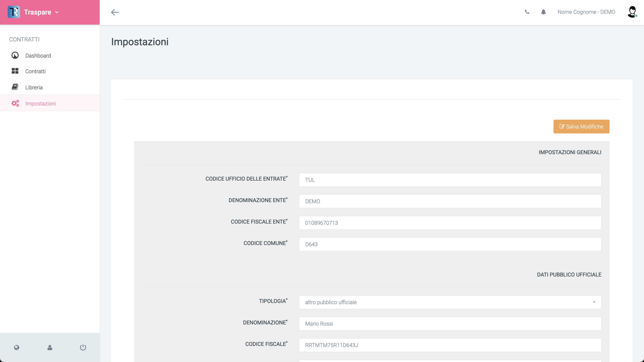Click the CONTRATTI sidebar section label
This screenshot has height=362, width=644.
pyautogui.click(x=24, y=39)
